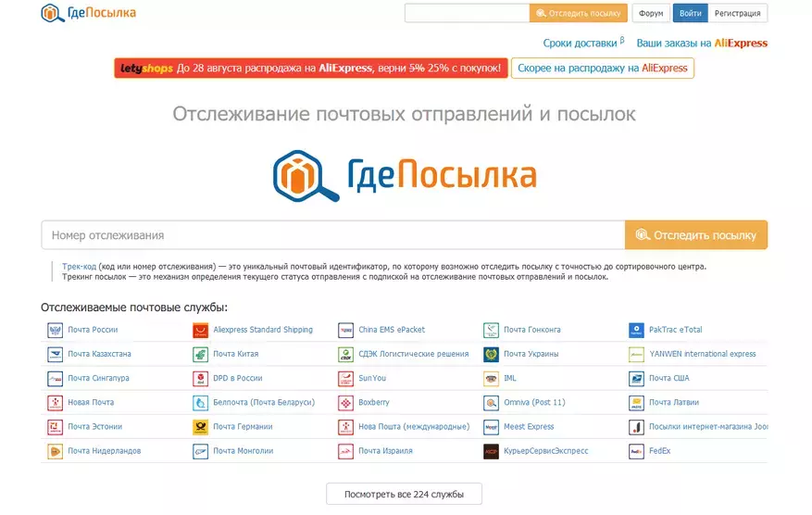
Task: Open the FedEx link
Action: point(660,451)
